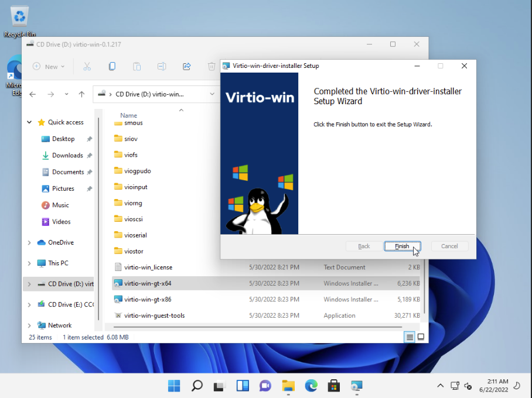The height and width of the screenshot is (398, 532).
Task: Select the viorng folder
Action: (x=133, y=203)
